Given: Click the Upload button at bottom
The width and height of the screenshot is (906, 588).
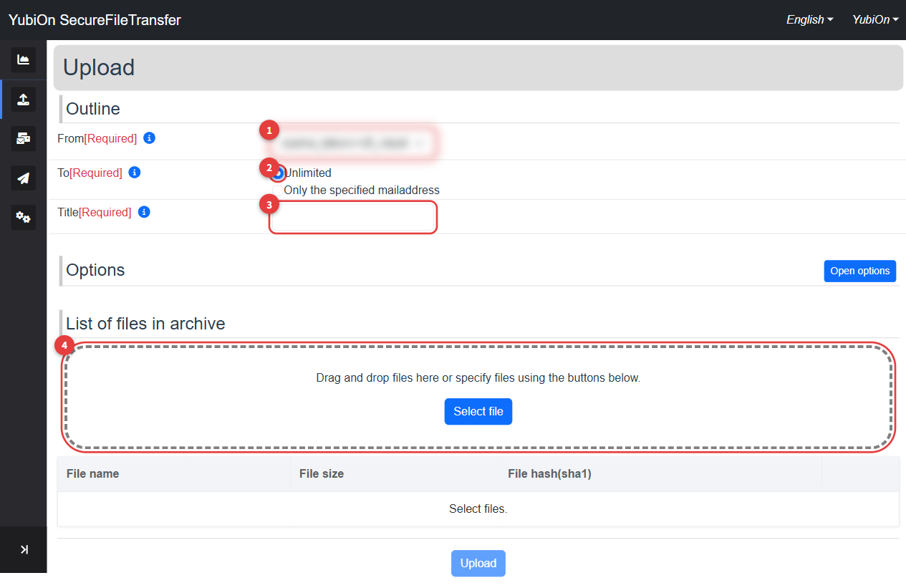Looking at the screenshot, I should (x=478, y=563).
